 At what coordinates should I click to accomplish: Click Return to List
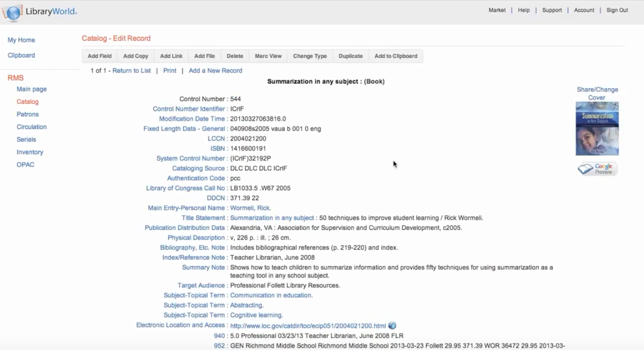pos(131,70)
